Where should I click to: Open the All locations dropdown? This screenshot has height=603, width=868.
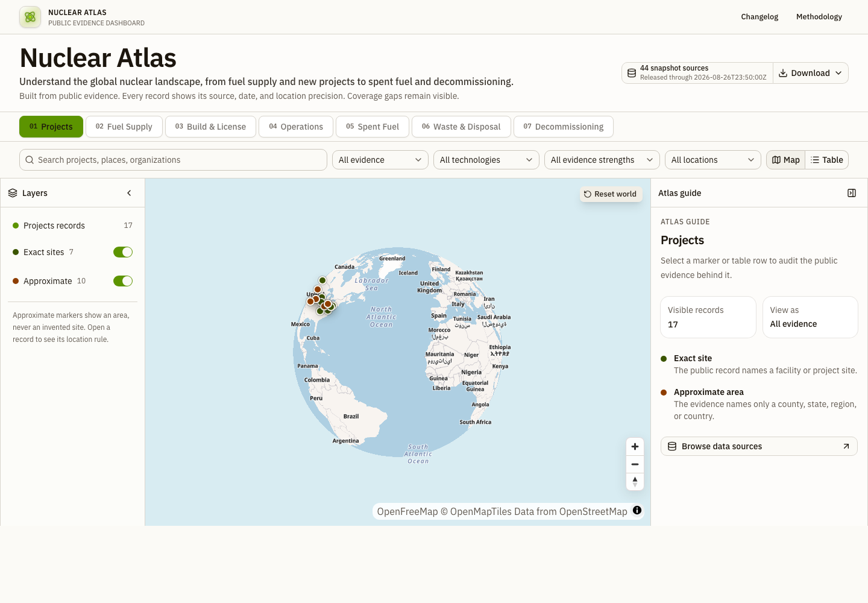[x=713, y=160]
